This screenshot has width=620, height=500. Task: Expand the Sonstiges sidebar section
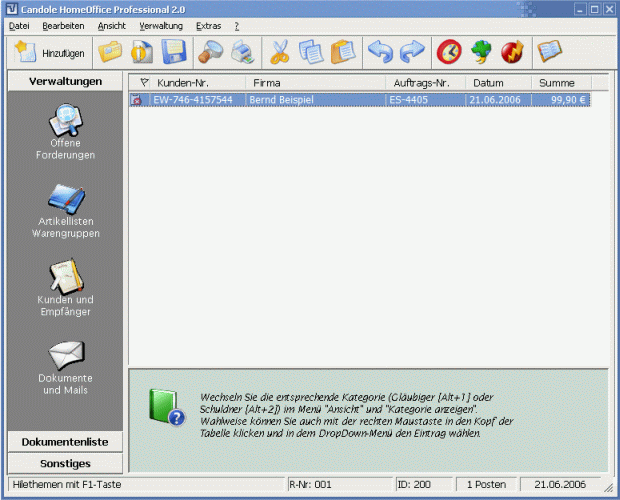coord(65,463)
